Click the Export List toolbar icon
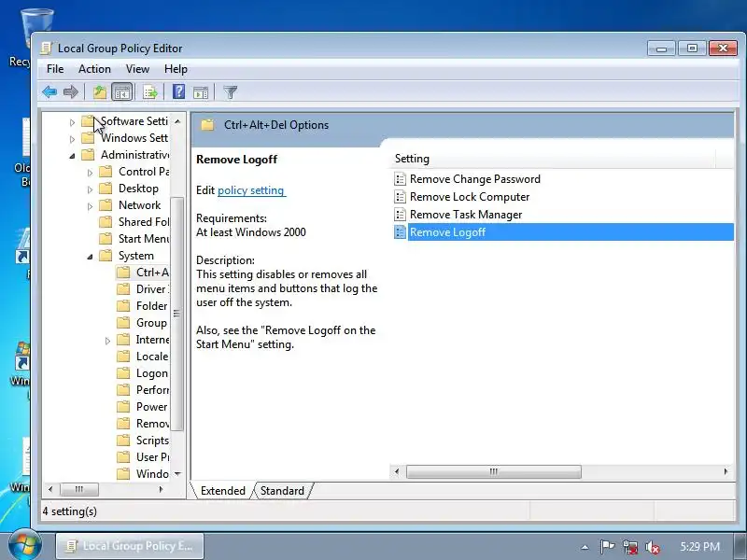747x560 pixels. click(150, 91)
